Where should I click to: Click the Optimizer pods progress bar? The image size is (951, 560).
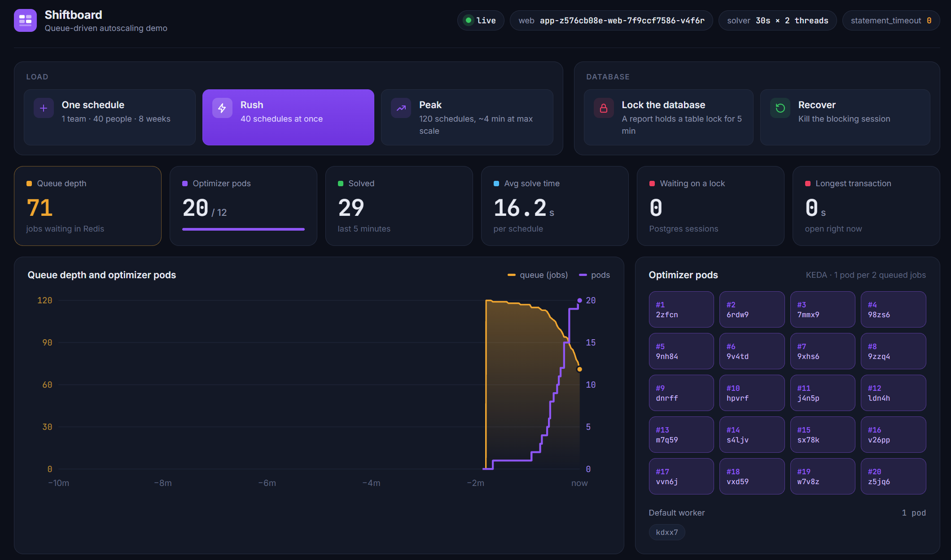pyautogui.click(x=243, y=229)
